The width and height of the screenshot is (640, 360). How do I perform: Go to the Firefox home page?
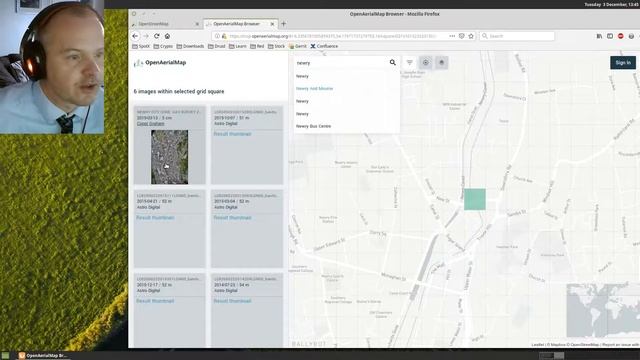[167, 36]
